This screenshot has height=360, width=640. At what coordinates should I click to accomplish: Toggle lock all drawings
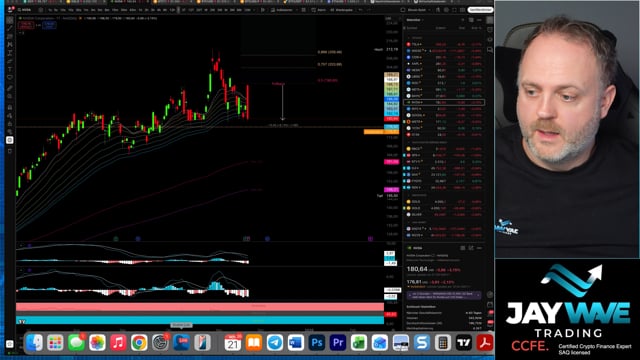pyautogui.click(x=10, y=124)
